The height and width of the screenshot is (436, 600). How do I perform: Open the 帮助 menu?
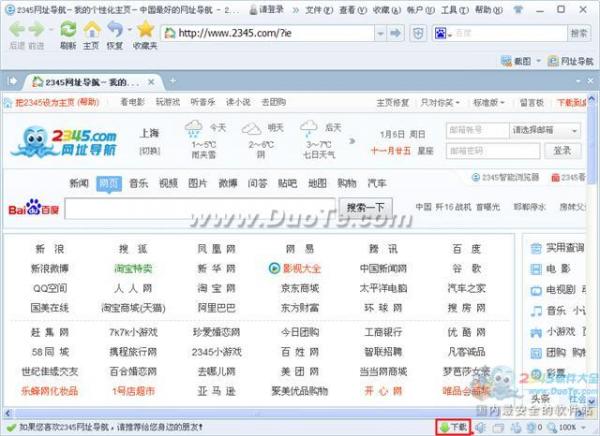pyautogui.click(x=489, y=10)
